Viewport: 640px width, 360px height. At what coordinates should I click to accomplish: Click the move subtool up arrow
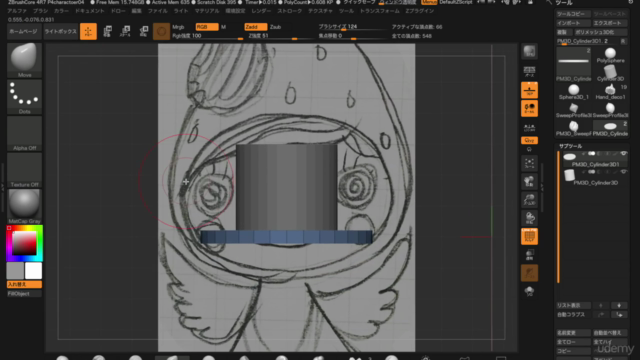point(600,306)
